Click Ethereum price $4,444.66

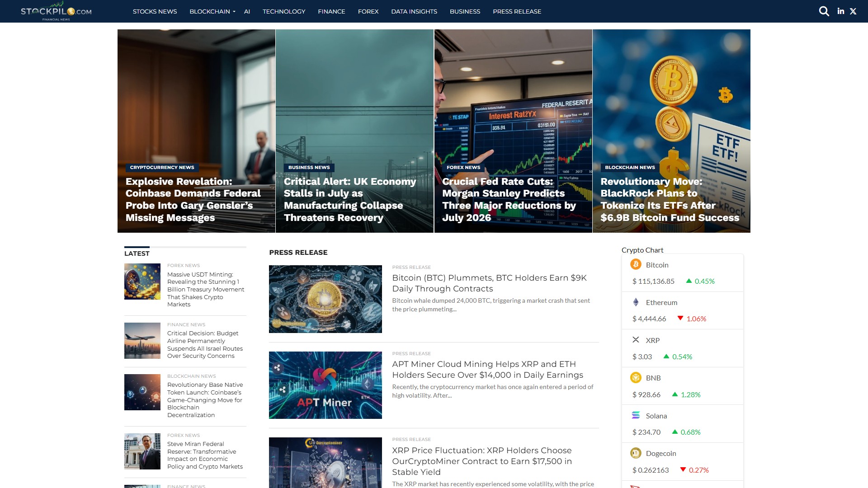point(649,319)
